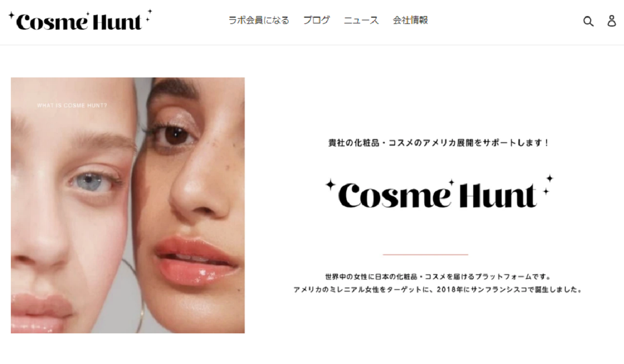Click the 'WHAT IS COSME HUNT?' image caption

click(72, 106)
